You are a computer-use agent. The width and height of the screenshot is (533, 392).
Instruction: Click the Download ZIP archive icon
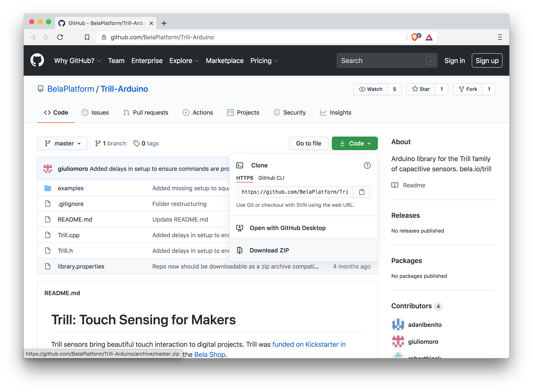coord(240,250)
